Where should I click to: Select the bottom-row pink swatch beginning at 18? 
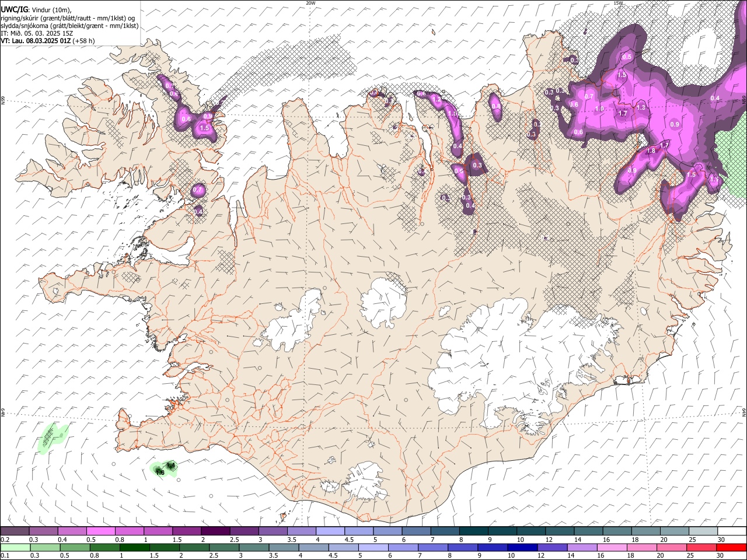(x=641, y=547)
